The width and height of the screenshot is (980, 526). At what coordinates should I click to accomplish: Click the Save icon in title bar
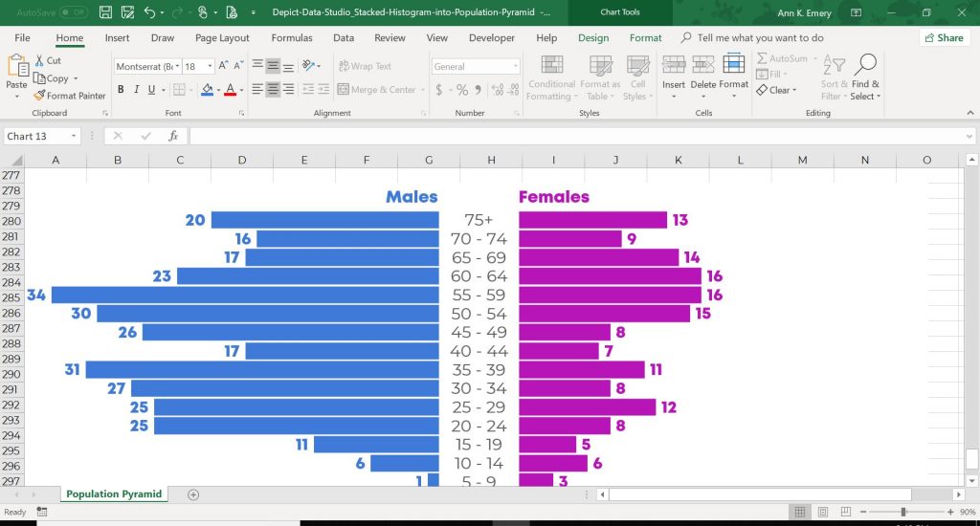point(105,11)
